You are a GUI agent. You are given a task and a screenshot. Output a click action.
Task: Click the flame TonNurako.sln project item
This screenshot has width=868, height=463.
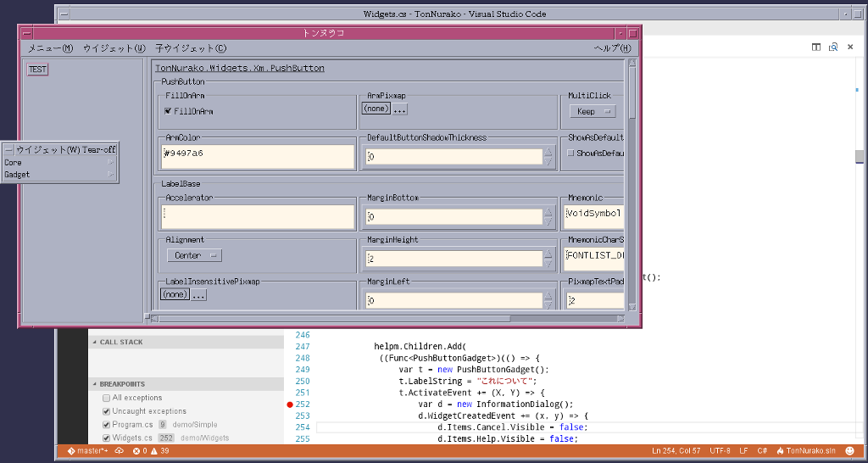tap(806, 451)
